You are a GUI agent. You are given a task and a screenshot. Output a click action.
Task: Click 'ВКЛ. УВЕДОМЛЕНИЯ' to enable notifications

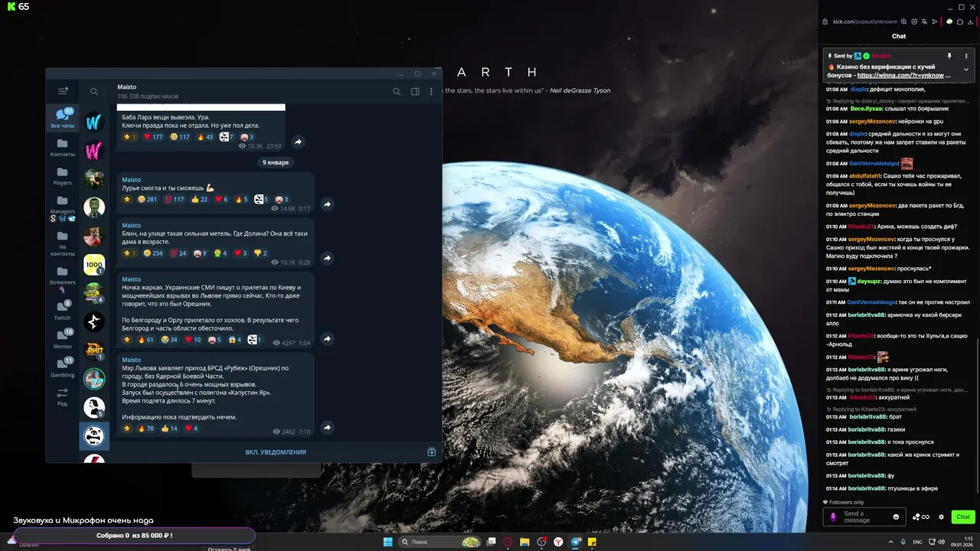click(x=276, y=452)
